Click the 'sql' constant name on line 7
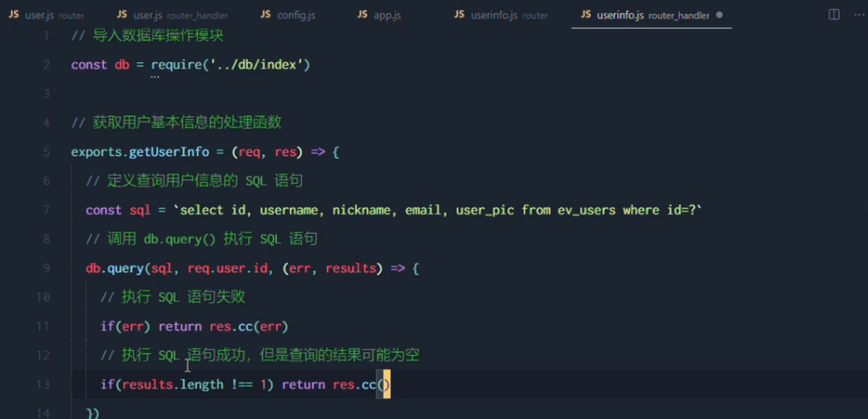868x419 pixels. [140, 210]
